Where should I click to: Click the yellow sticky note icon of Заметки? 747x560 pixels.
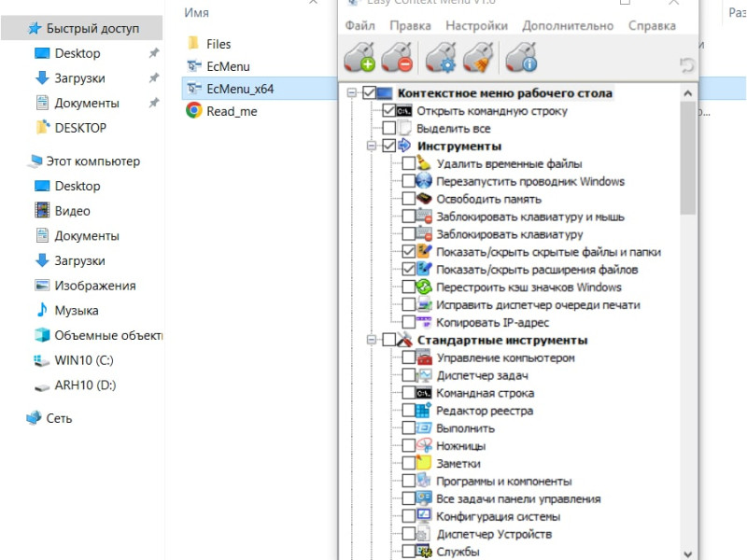point(424,463)
